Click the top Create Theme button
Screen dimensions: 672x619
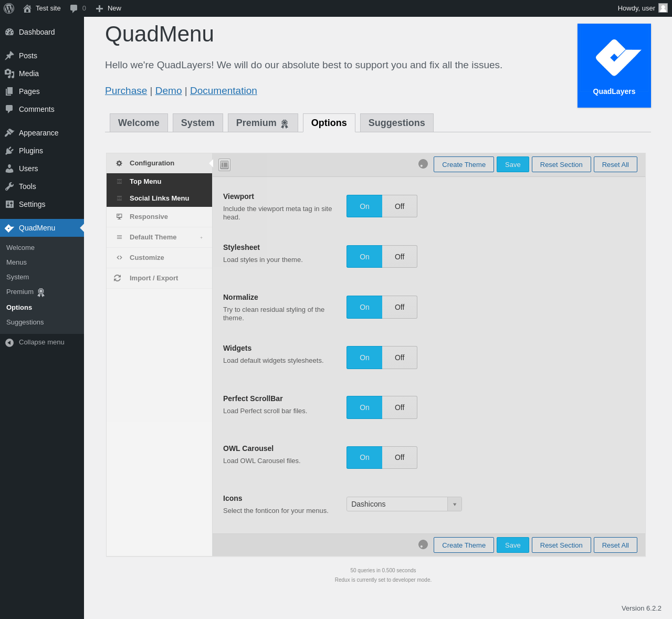464,164
